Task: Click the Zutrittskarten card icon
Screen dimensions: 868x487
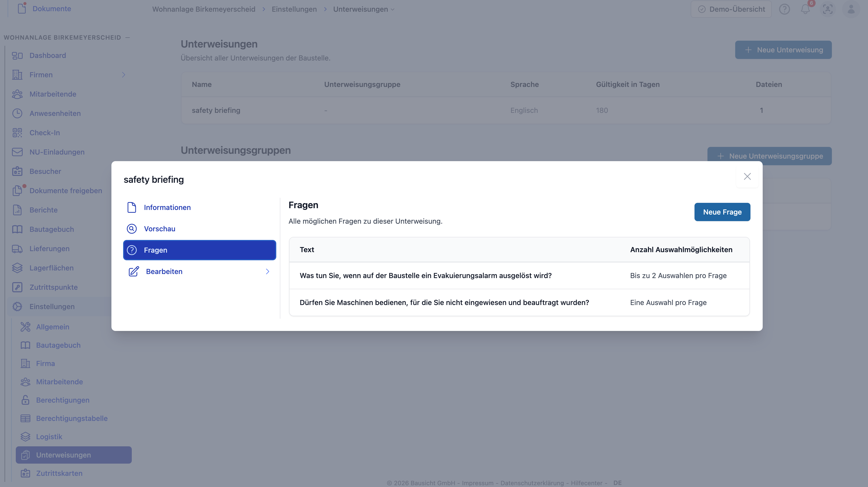Action: coord(25,473)
